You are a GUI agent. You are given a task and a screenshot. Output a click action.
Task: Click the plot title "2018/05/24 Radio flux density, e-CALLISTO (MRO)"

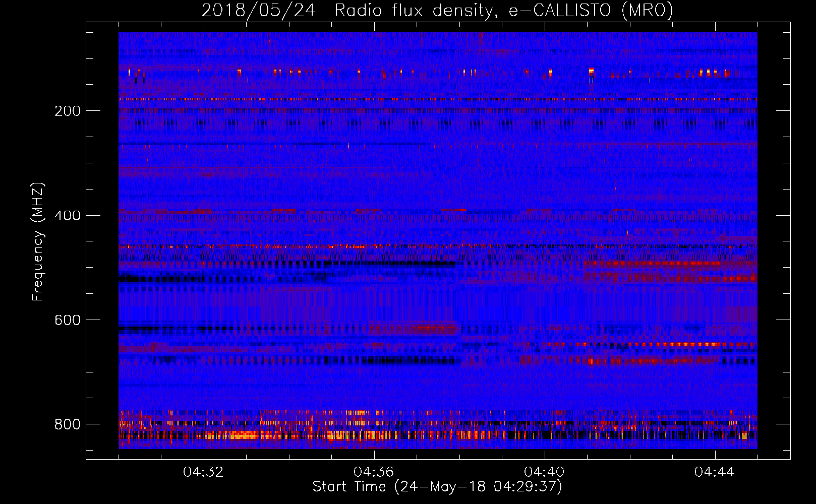pyautogui.click(x=437, y=11)
